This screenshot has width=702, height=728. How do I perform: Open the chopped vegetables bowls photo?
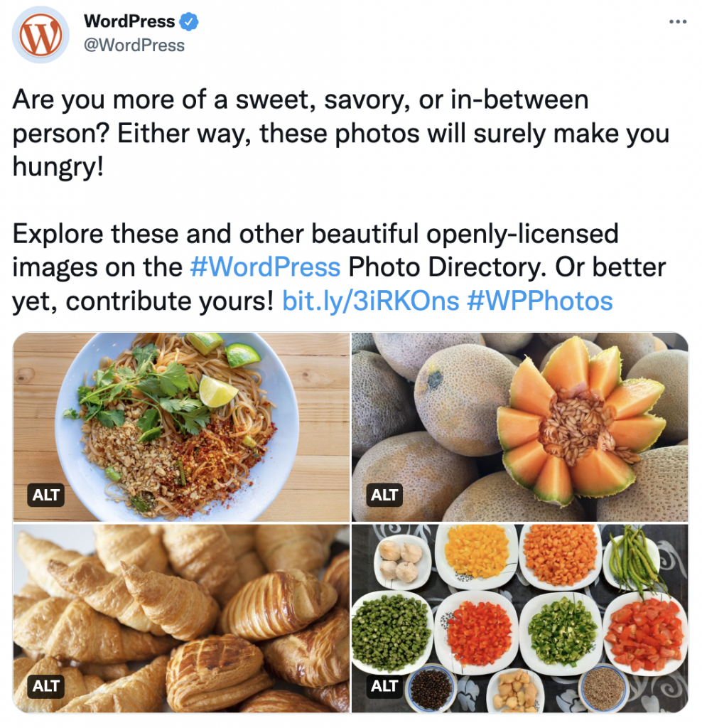click(x=520, y=619)
